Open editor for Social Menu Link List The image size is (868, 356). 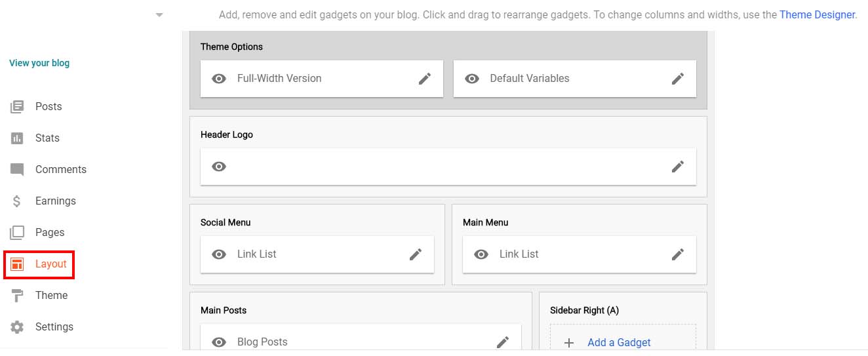[x=416, y=254]
